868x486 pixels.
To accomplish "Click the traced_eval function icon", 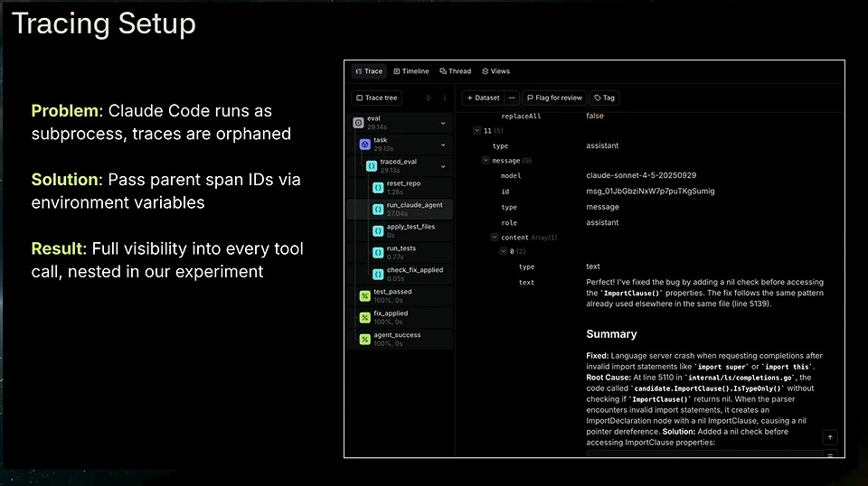I will coord(372,166).
